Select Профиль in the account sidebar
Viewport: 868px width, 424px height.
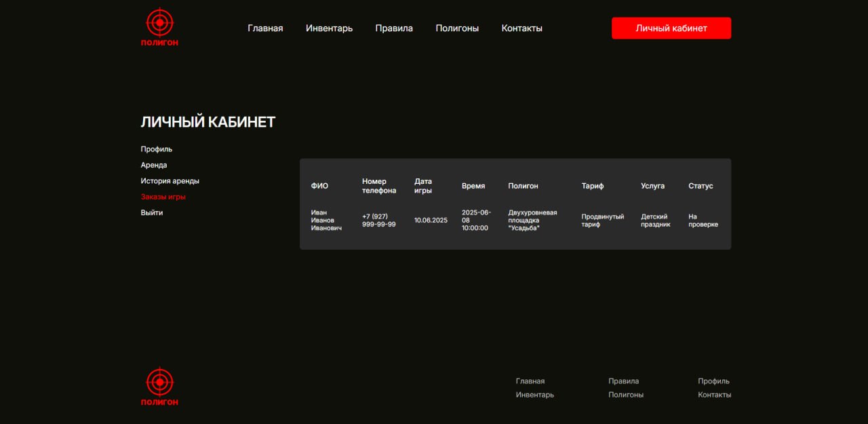(157, 149)
